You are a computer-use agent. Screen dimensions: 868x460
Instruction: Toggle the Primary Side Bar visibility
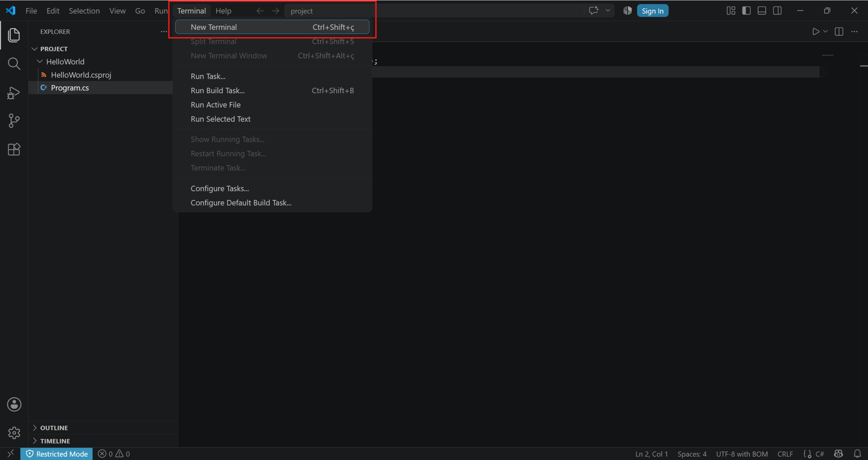tap(746, 11)
